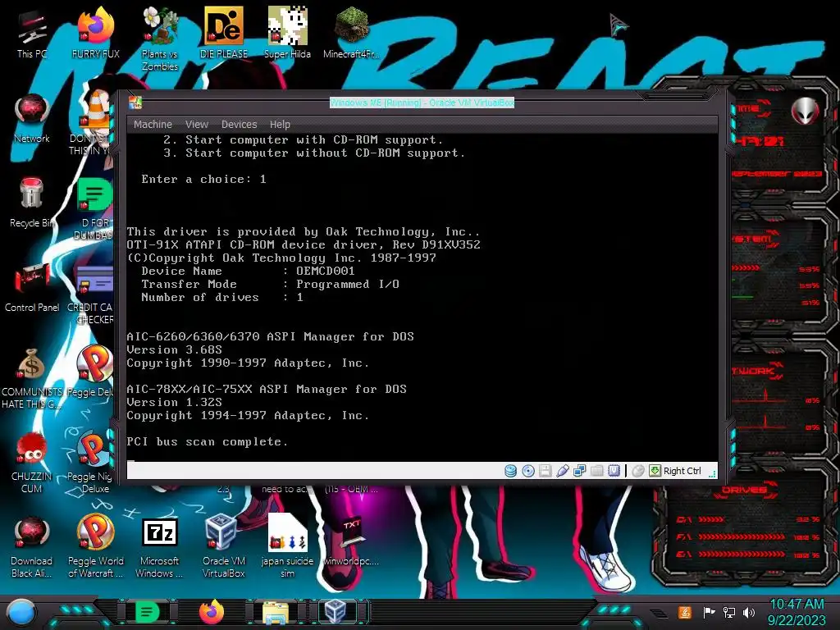Open Peggle Nights Deluxe desktop icon
This screenshot has height=630, width=840.
point(91,463)
